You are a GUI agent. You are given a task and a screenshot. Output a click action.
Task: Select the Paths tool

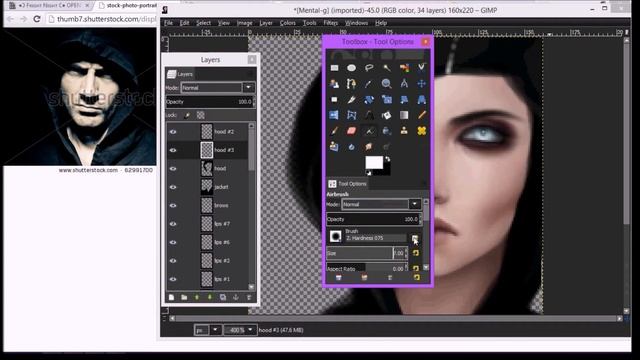click(351, 84)
